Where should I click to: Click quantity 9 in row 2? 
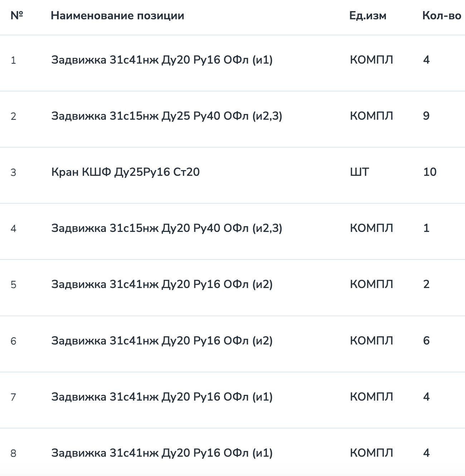[426, 116]
